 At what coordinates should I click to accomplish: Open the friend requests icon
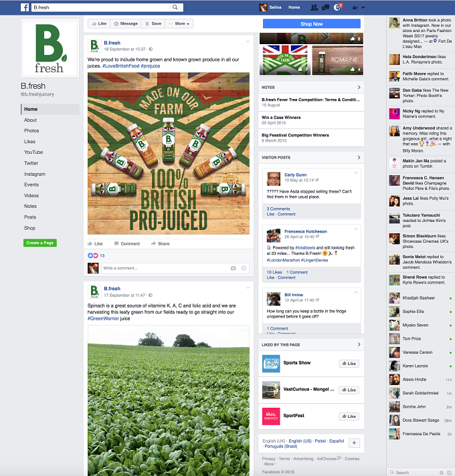314,7
